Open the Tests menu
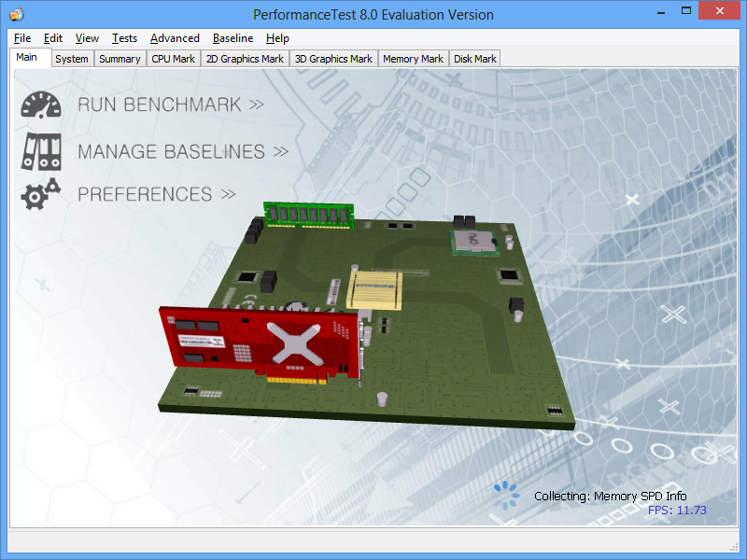747x560 pixels. pyautogui.click(x=124, y=38)
